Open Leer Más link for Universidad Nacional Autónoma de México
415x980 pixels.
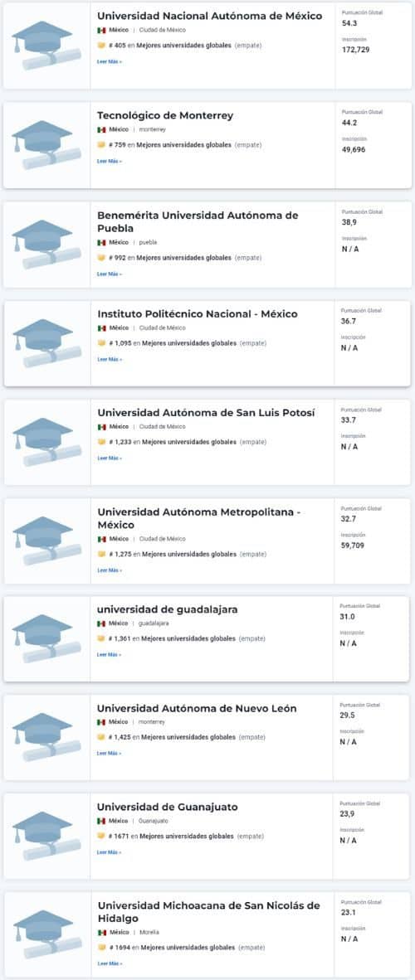tap(110, 62)
